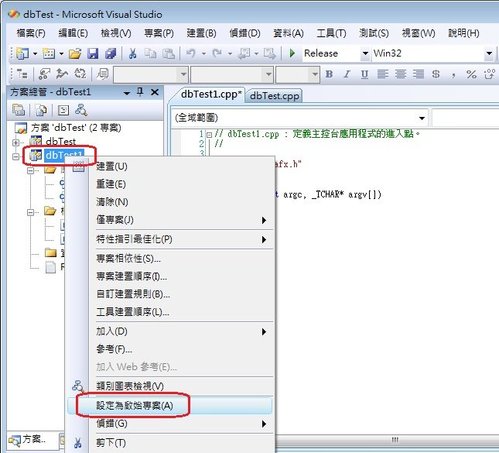Open the 檢視(V) menu

pyautogui.click(x=116, y=33)
